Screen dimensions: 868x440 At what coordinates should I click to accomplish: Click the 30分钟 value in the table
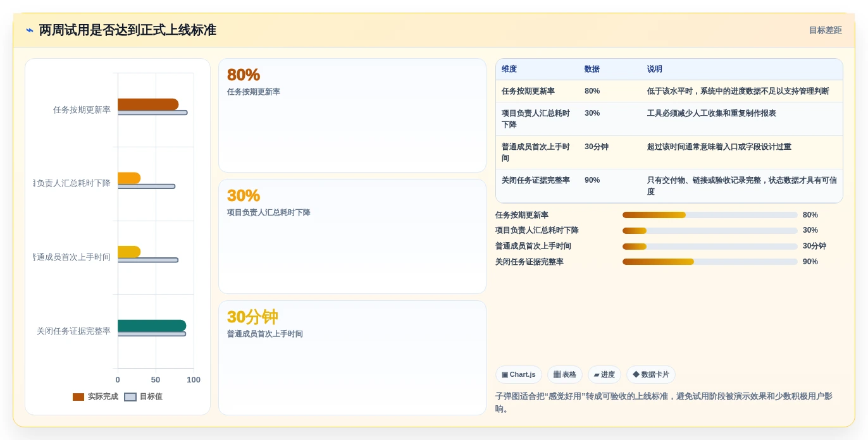(x=597, y=147)
